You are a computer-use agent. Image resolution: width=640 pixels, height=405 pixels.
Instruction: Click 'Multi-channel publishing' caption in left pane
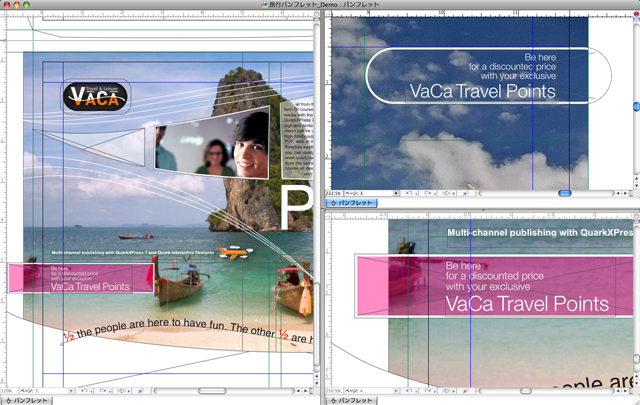coord(133,253)
